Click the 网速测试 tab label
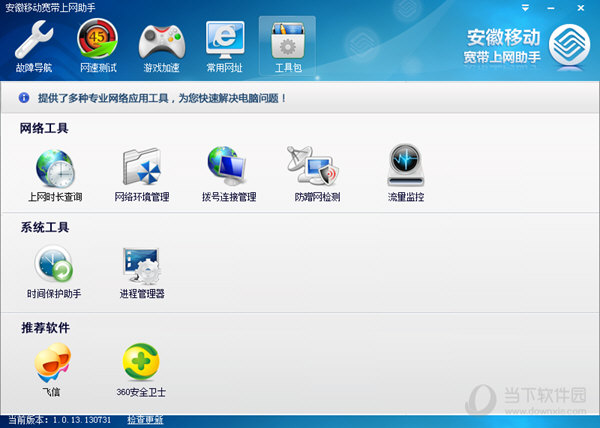Screen dimensions: 600x428 point(98,68)
